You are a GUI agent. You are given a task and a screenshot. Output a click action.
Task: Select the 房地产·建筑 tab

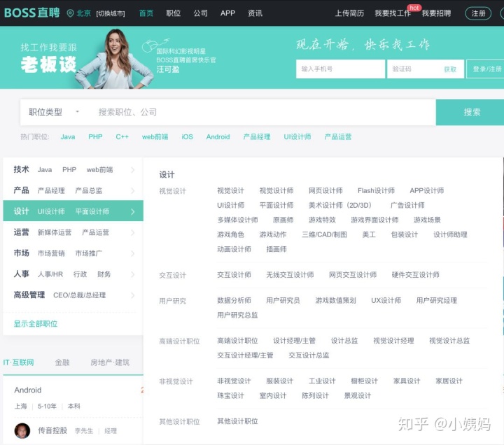tap(110, 362)
